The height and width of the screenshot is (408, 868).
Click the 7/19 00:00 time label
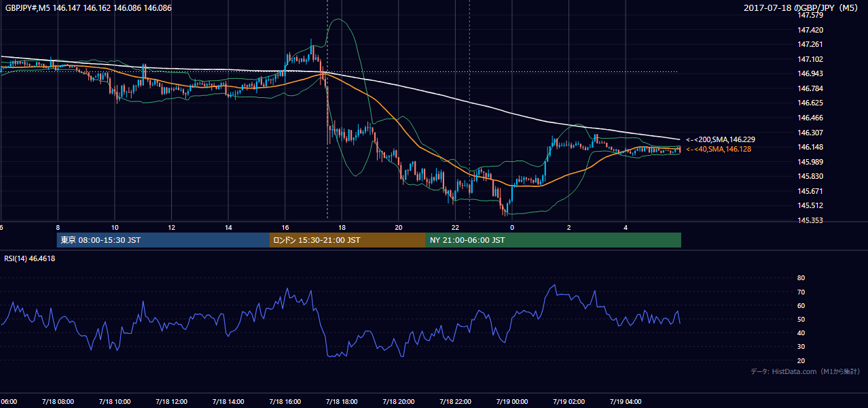pos(512,401)
